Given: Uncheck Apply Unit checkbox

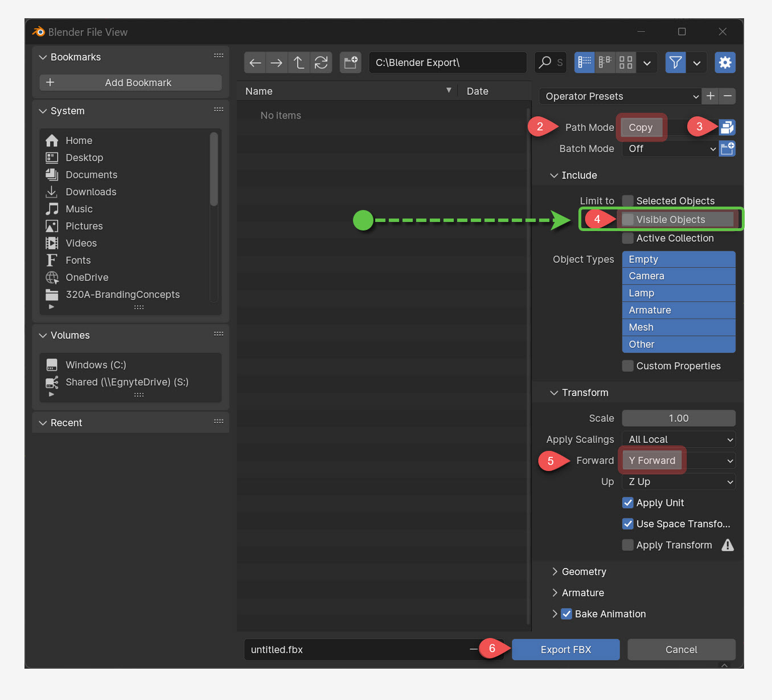Looking at the screenshot, I should 628,503.
